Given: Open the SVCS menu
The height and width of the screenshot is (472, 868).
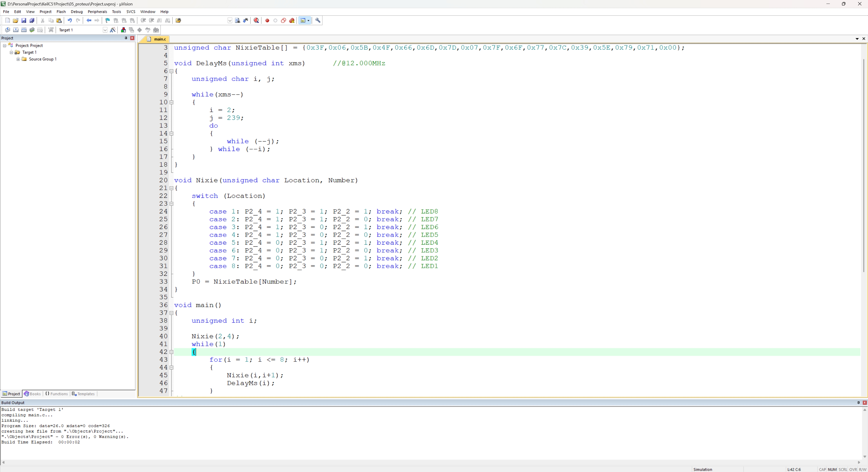Looking at the screenshot, I should (x=131, y=12).
